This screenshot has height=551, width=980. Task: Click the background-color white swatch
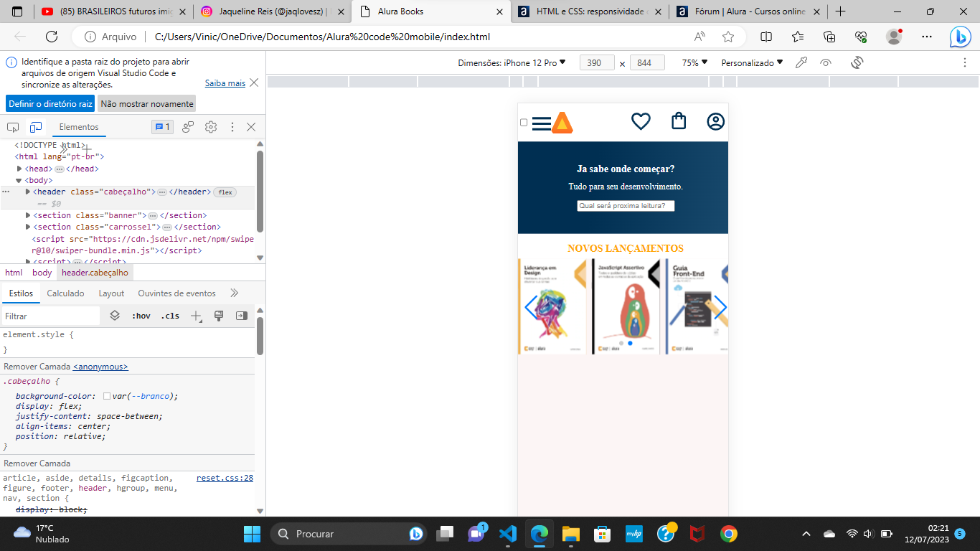pos(107,396)
